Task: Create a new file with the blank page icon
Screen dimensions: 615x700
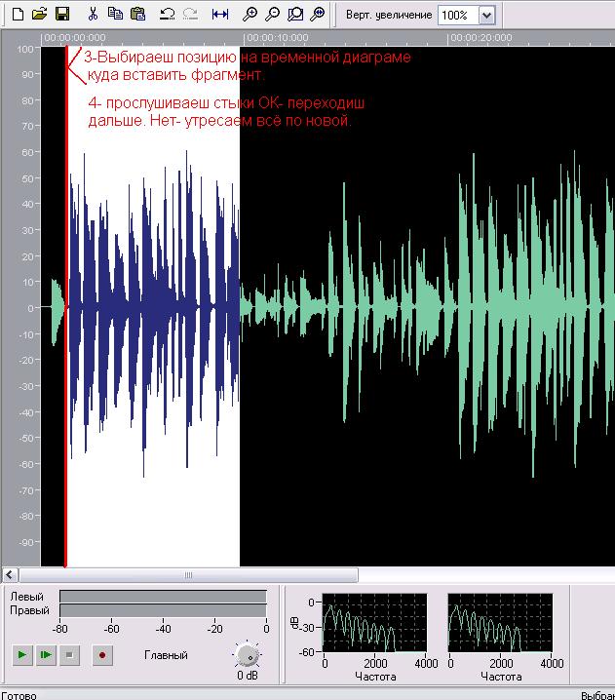Action: [18, 15]
